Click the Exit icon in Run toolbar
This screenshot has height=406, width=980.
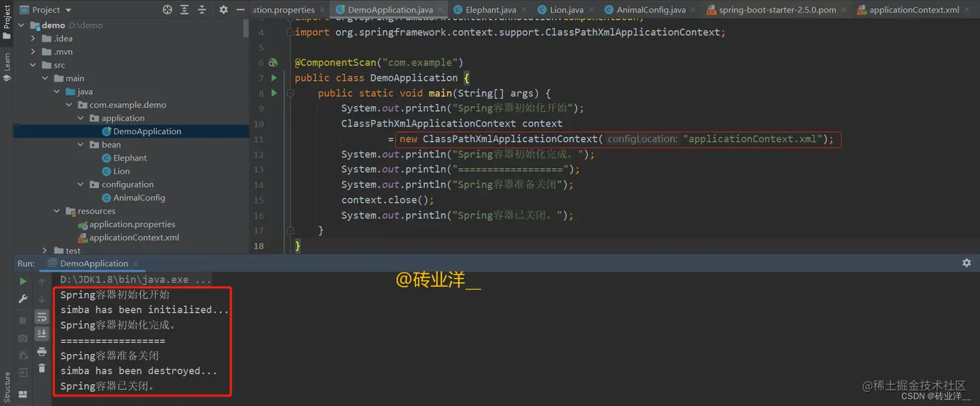point(23,373)
